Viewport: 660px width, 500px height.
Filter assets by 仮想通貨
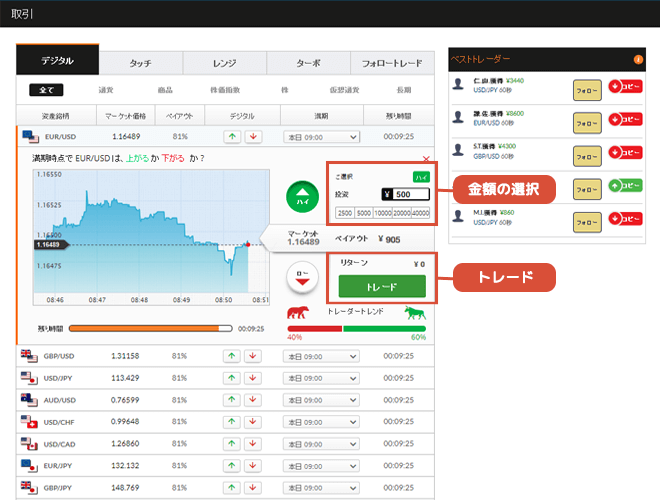(344, 90)
